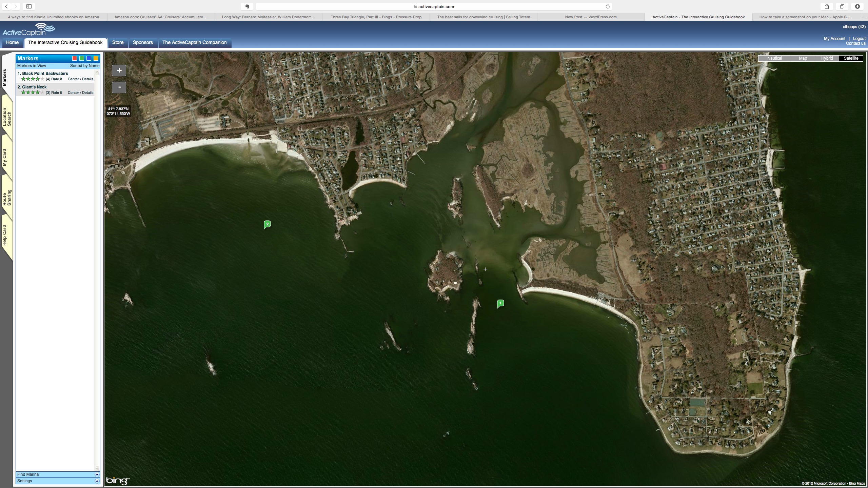Toggle the red marker filter square
868x488 pixels.
click(75, 58)
